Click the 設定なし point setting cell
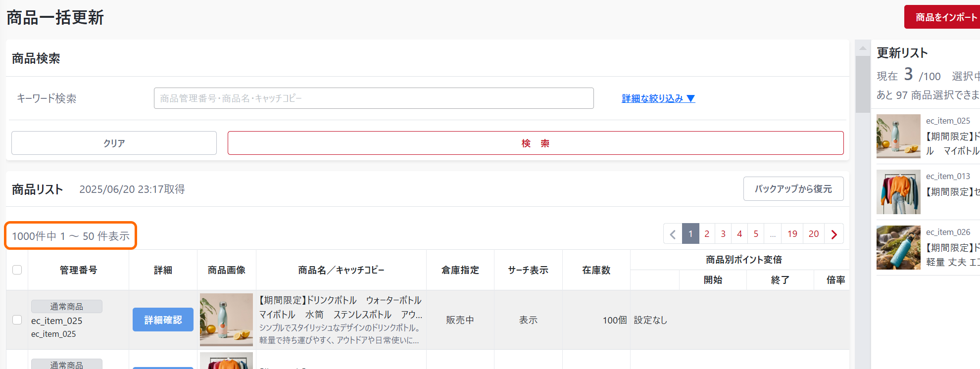The image size is (980, 369). (650, 320)
